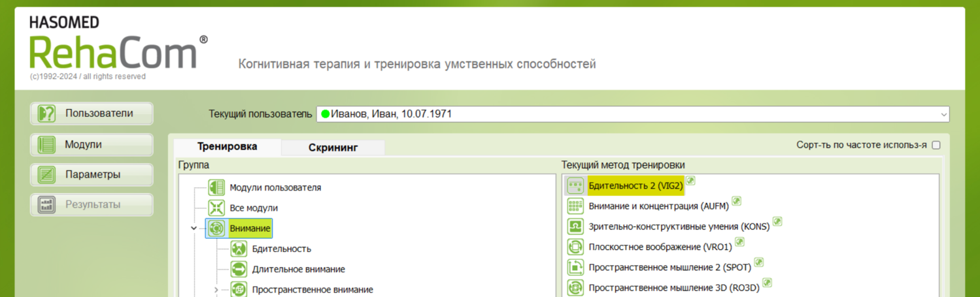Image resolution: width=980 pixels, height=297 pixels.
Task: Expand the Пространственное внимание tree node
Action: (216, 290)
